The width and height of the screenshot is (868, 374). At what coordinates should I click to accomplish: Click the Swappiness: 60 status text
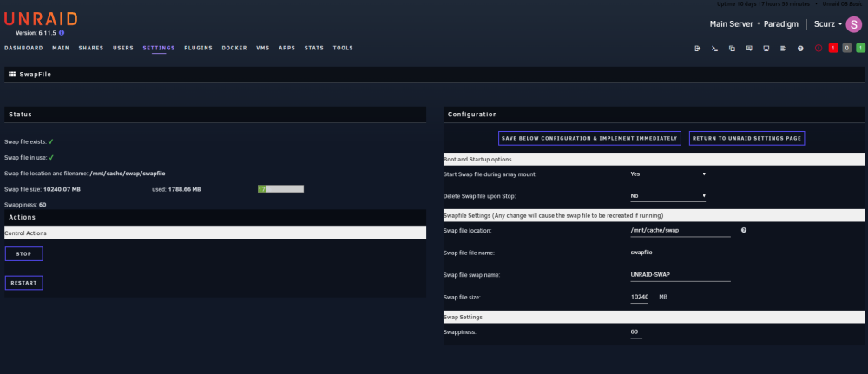coord(25,205)
